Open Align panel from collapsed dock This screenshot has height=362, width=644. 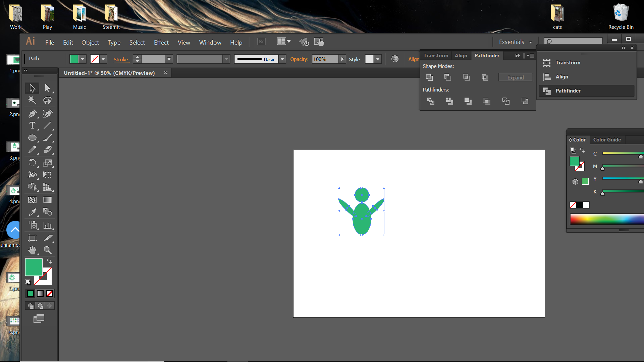point(587,77)
